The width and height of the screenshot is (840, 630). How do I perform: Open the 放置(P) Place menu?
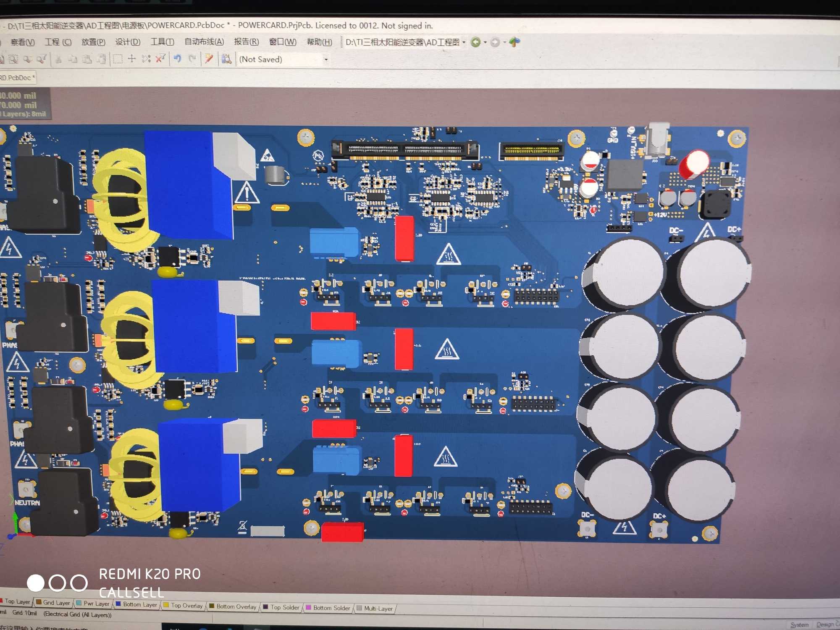point(93,42)
